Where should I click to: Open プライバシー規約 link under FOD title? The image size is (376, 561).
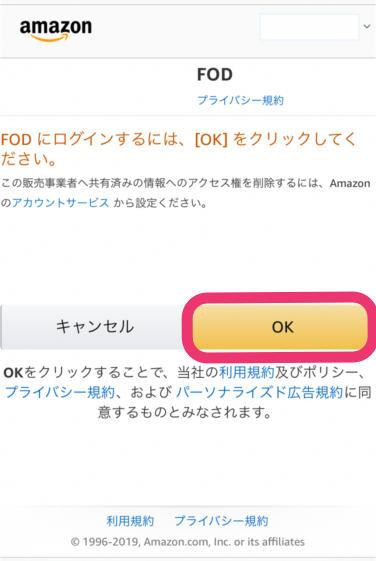240,100
